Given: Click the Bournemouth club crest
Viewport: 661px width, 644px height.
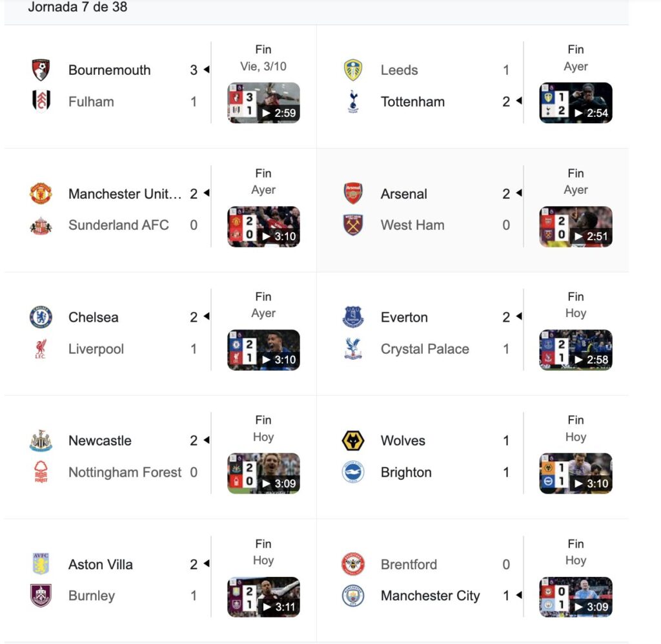Looking at the screenshot, I should [41, 70].
